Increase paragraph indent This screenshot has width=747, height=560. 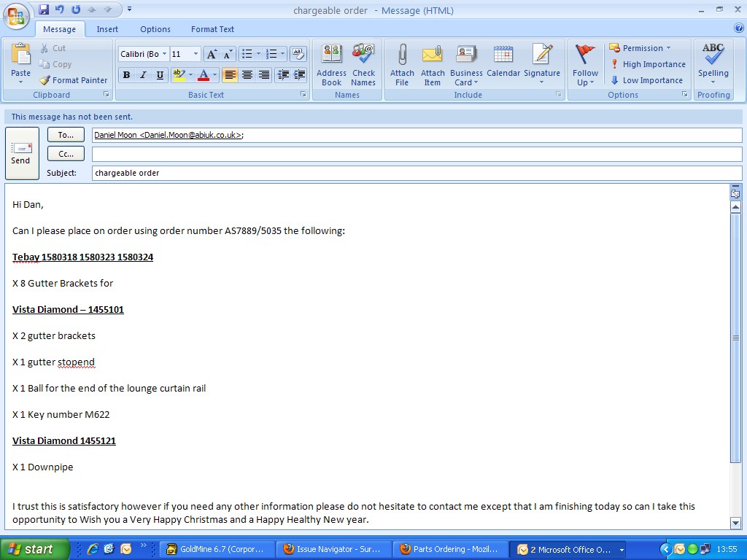pyautogui.click(x=300, y=75)
